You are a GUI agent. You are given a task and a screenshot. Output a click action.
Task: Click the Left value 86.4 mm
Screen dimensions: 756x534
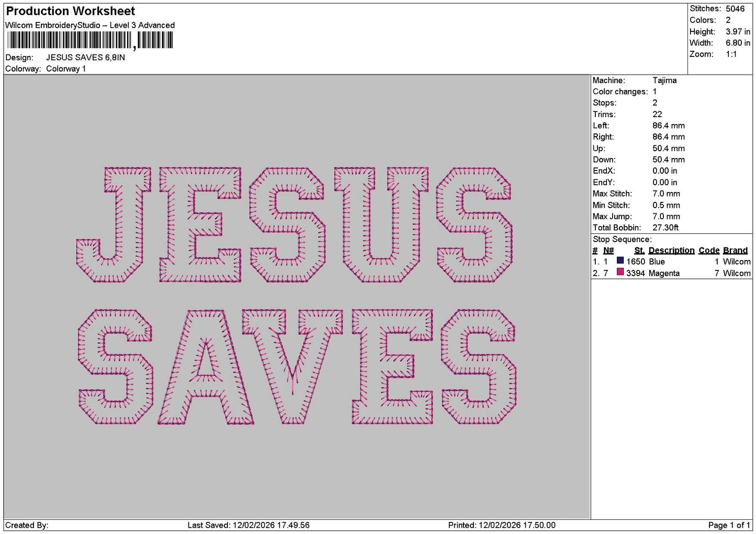pos(669,126)
